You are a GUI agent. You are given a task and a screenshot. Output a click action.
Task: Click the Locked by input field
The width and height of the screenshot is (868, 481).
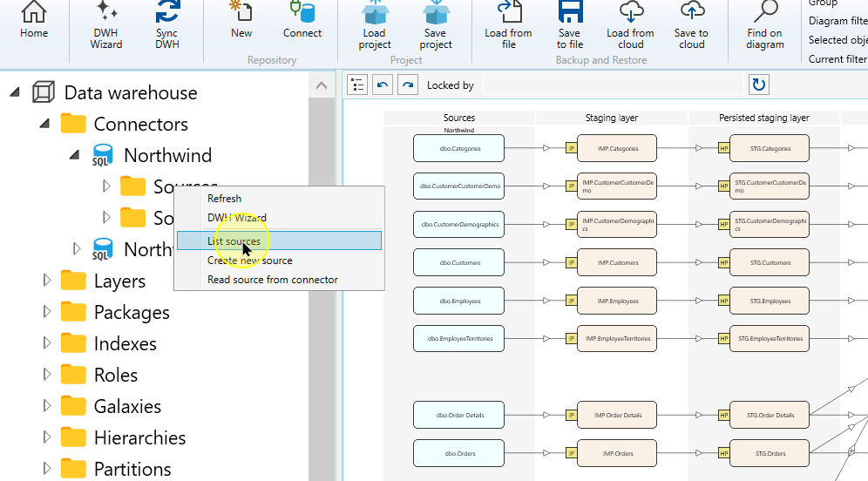[614, 85]
